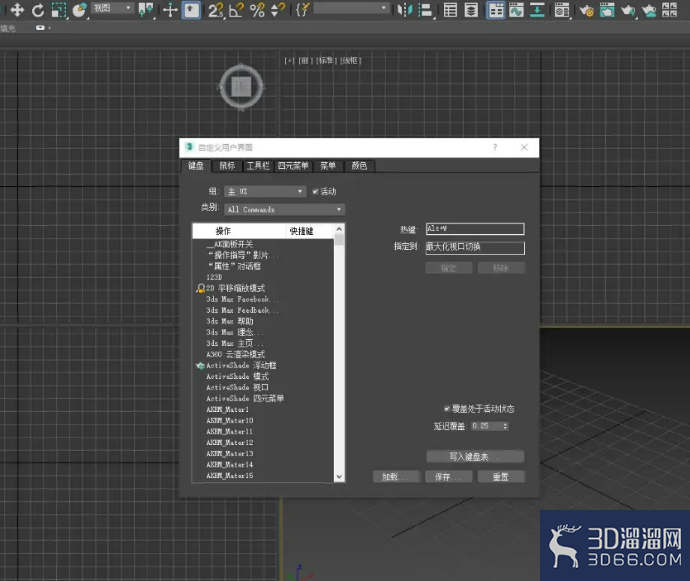Switch to the 菜单 tab
Screen dimensions: 690x581
click(x=328, y=166)
